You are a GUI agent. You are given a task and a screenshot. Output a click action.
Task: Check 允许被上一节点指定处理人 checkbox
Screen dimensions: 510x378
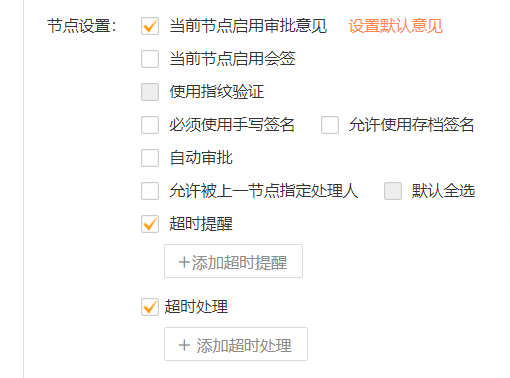pos(150,191)
